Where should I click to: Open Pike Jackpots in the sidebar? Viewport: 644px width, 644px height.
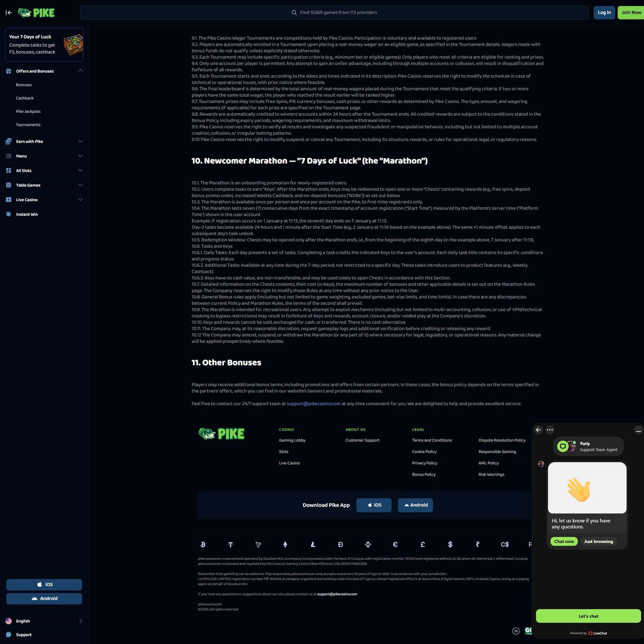(x=28, y=111)
